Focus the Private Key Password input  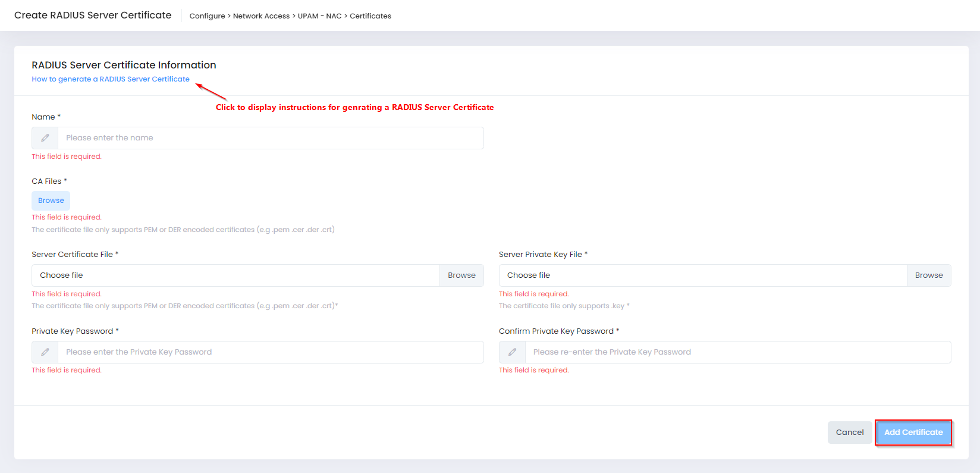(270, 352)
